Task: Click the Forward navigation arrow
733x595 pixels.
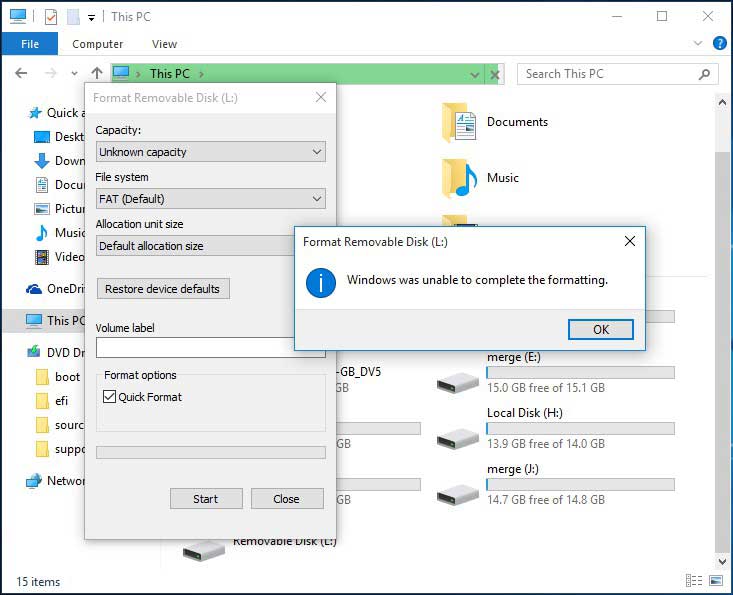Action: tap(50, 73)
